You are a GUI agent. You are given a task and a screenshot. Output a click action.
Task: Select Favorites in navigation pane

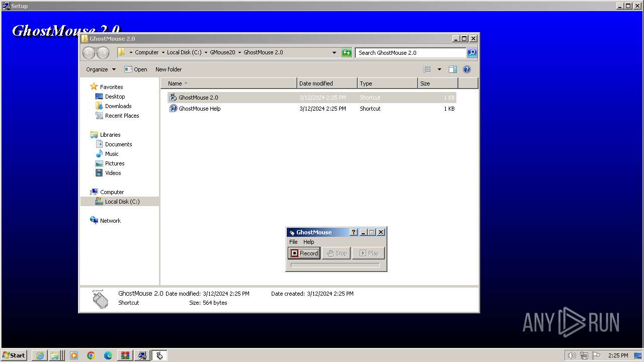(x=111, y=87)
